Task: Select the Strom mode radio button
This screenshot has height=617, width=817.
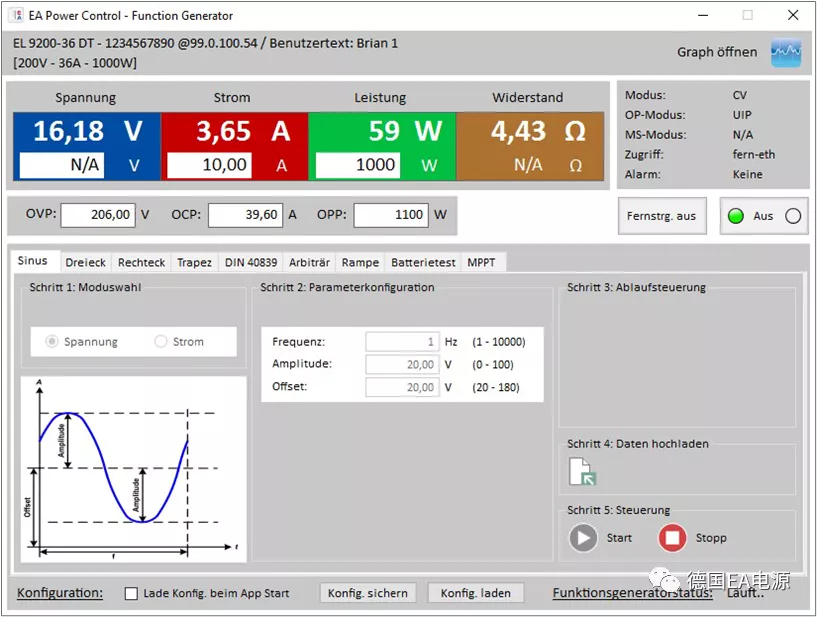Action: pos(160,341)
